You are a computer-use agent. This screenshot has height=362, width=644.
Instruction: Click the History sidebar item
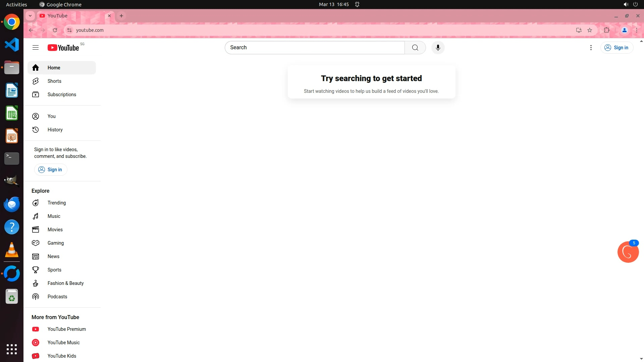55,130
